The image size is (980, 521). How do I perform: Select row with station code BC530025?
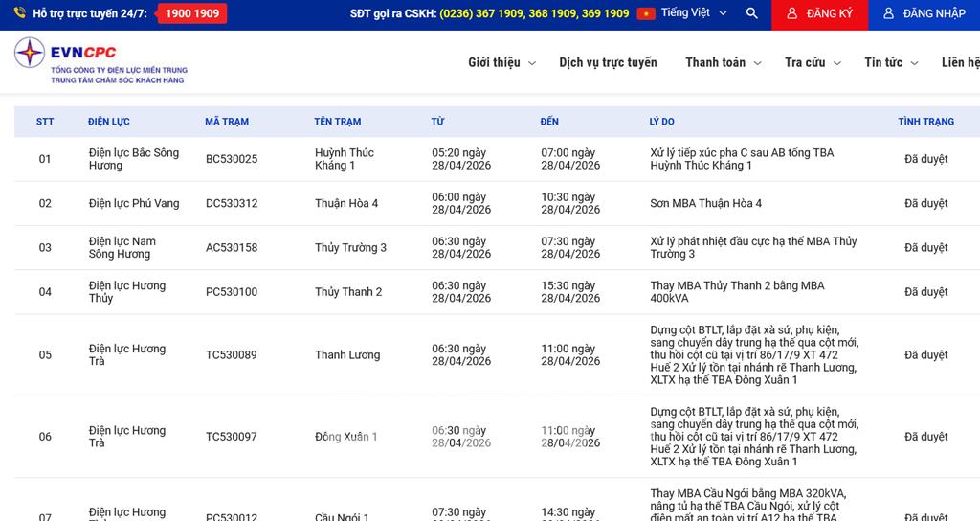(x=232, y=159)
